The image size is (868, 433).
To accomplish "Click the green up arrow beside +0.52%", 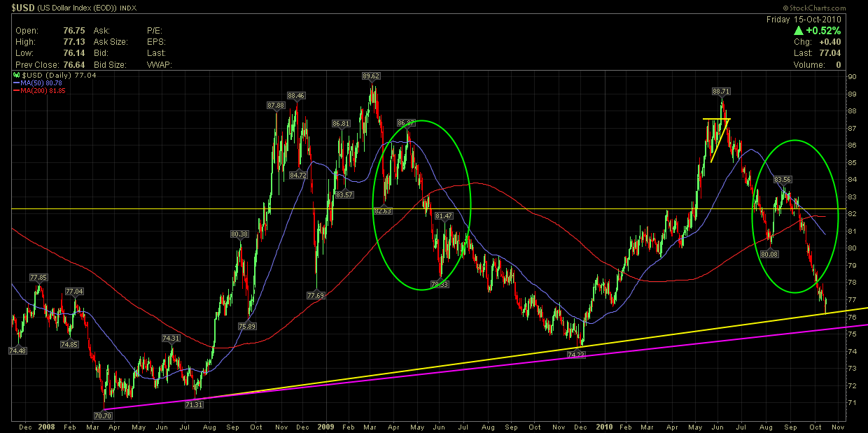I will pos(798,31).
